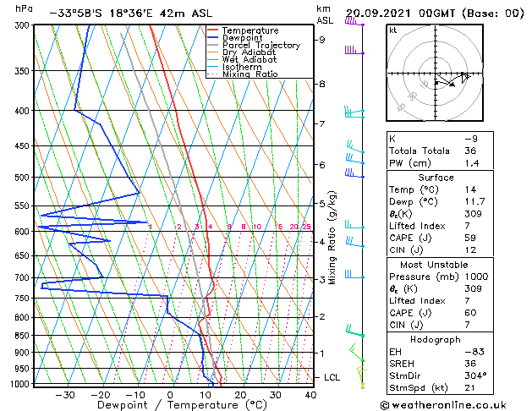
Task: Click the 500 hPa pressure label
Action: coord(24,178)
